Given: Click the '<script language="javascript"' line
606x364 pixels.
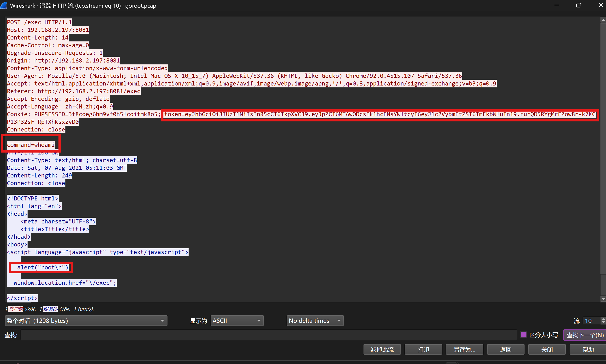Looking at the screenshot, I should point(98,252).
